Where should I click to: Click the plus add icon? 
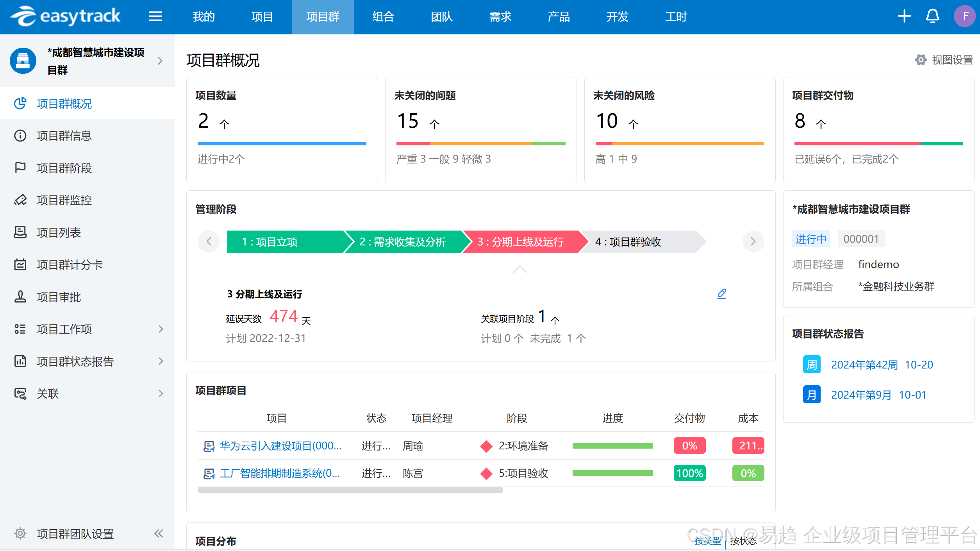tap(904, 16)
